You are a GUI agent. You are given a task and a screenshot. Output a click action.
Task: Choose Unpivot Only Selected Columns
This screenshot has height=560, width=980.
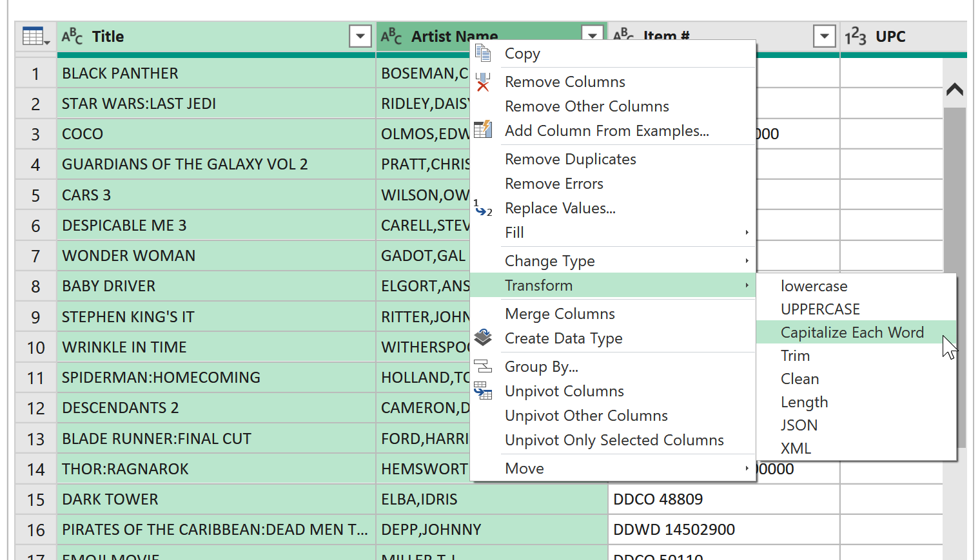point(612,440)
